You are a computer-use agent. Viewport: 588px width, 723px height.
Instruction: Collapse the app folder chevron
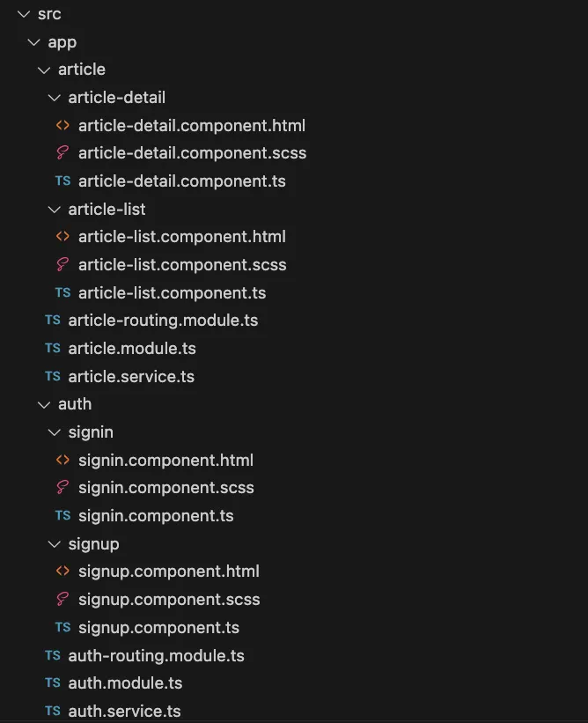click(x=33, y=42)
